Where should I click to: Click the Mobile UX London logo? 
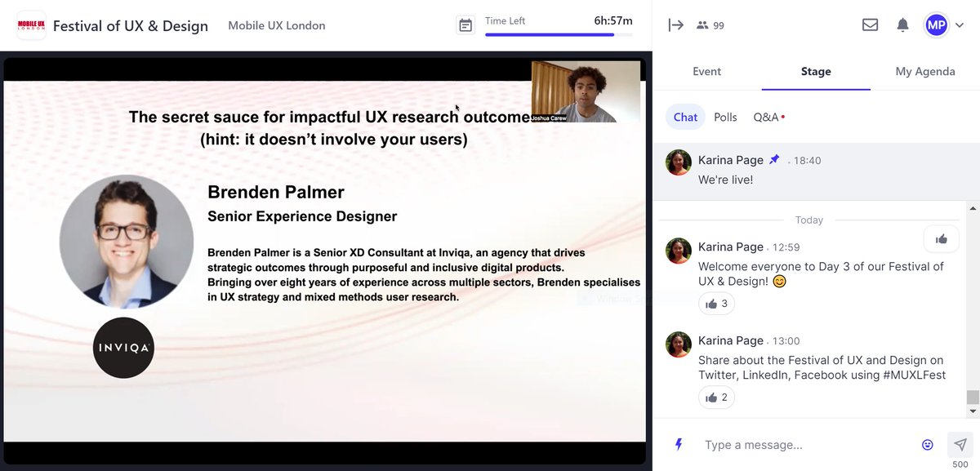(x=31, y=25)
